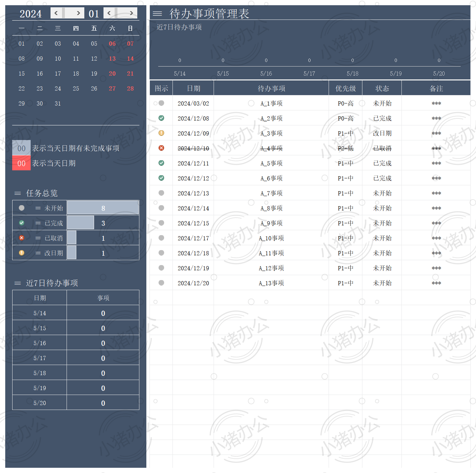Click the 已完成 progress bar showing 3
The image size is (476, 473).
coord(80,223)
